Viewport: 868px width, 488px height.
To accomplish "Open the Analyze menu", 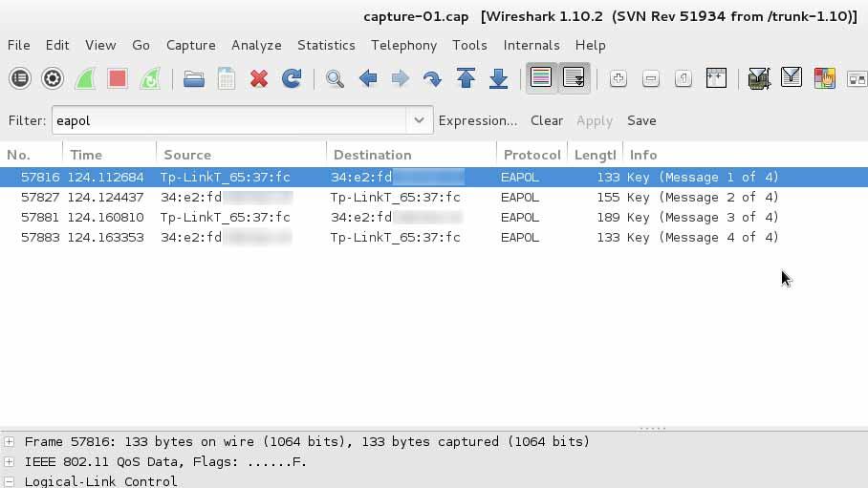I will point(256,46).
